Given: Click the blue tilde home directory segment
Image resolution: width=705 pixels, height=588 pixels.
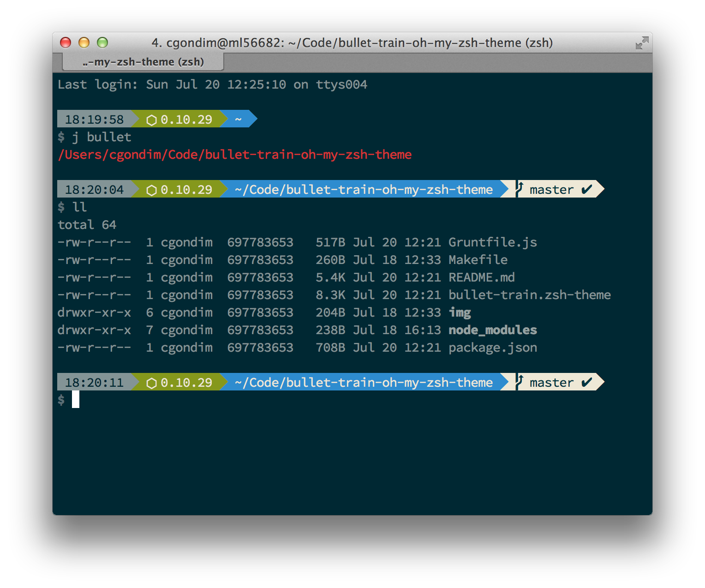Looking at the screenshot, I should tap(239, 120).
